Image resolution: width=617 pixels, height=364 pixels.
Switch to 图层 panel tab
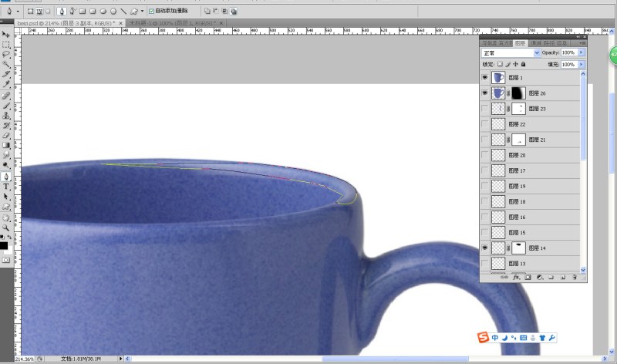pyautogui.click(x=520, y=43)
